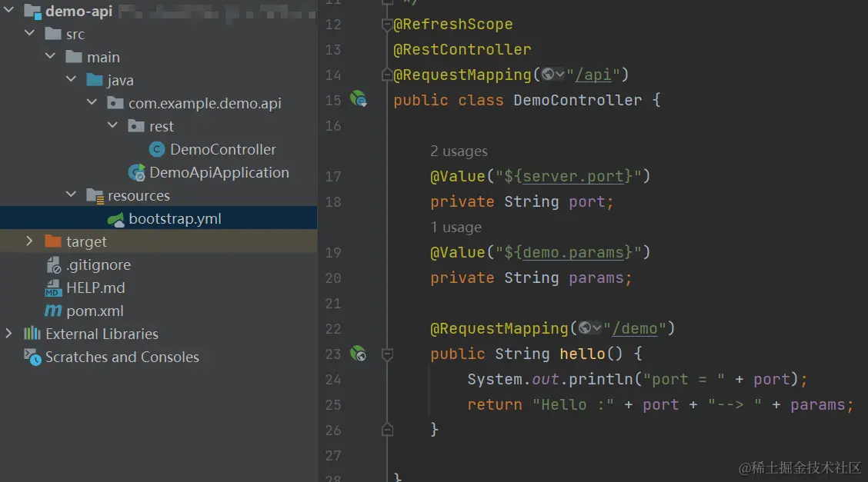Viewport: 868px width, 482px height.
Task: Click the DemoController class name in code
Action: click(x=577, y=100)
